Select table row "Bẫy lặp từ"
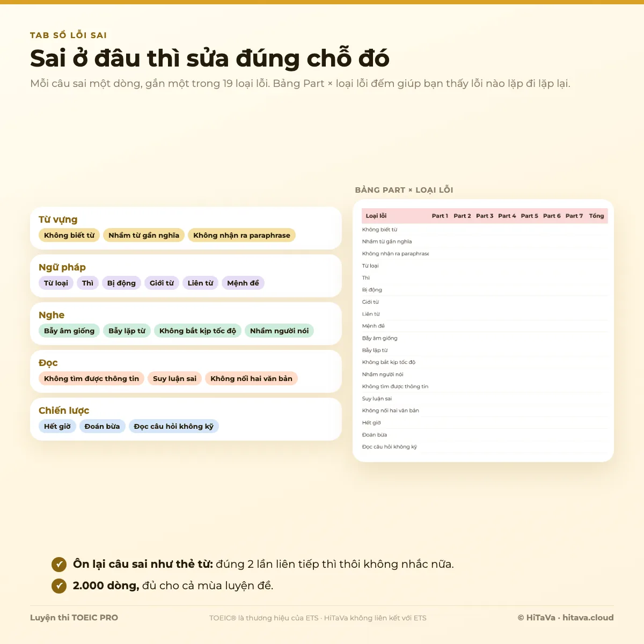The width and height of the screenshot is (644, 644). click(485, 350)
